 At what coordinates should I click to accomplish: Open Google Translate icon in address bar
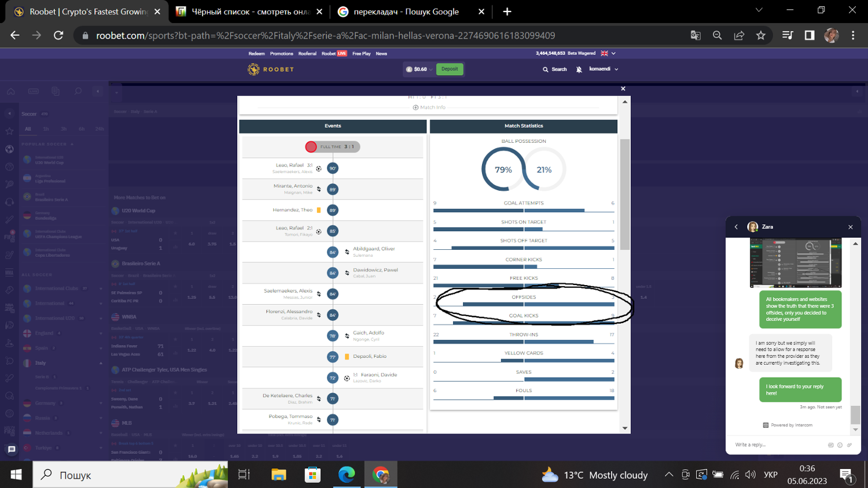pyautogui.click(x=696, y=35)
